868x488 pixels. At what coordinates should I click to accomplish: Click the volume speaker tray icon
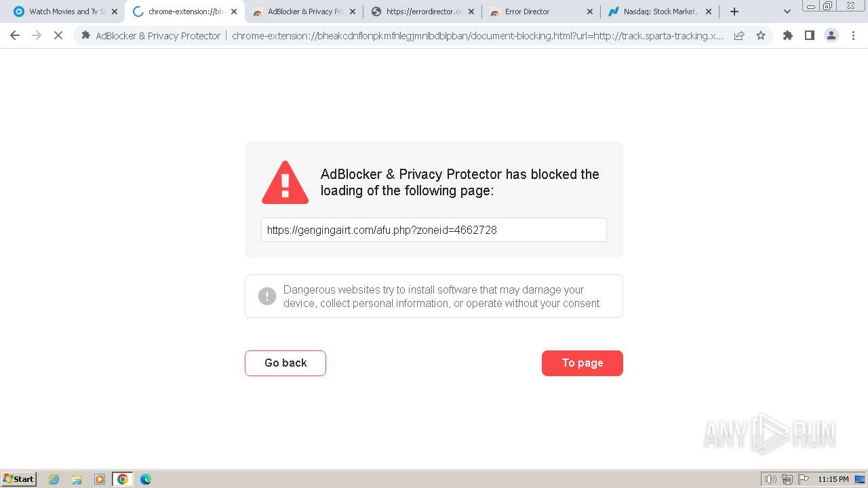coord(770,479)
